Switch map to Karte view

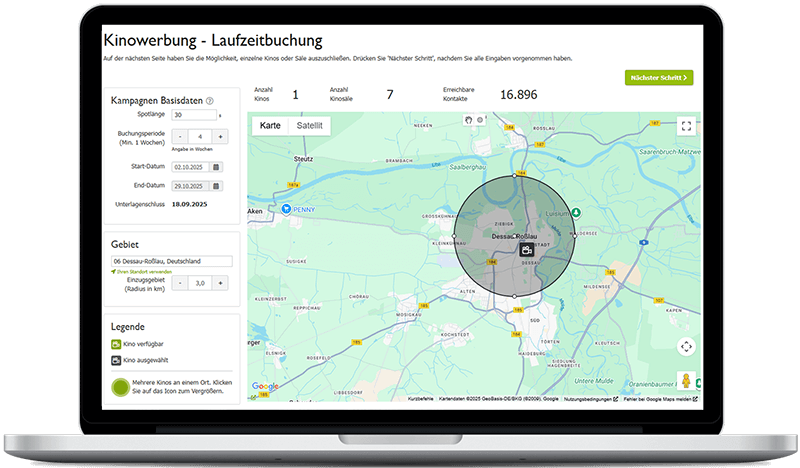pyautogui.click(x=270, y=126)
